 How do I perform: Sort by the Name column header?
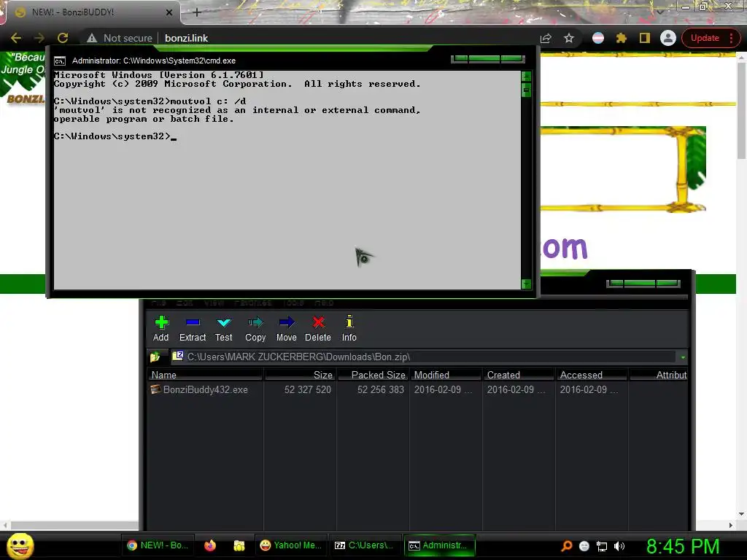[x=205, y=375]
